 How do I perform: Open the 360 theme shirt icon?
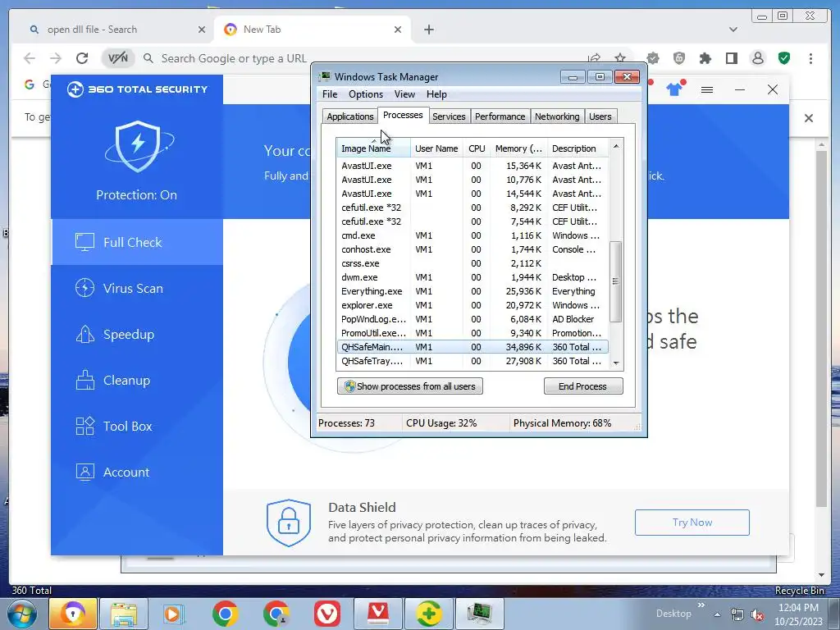(674, 89)
